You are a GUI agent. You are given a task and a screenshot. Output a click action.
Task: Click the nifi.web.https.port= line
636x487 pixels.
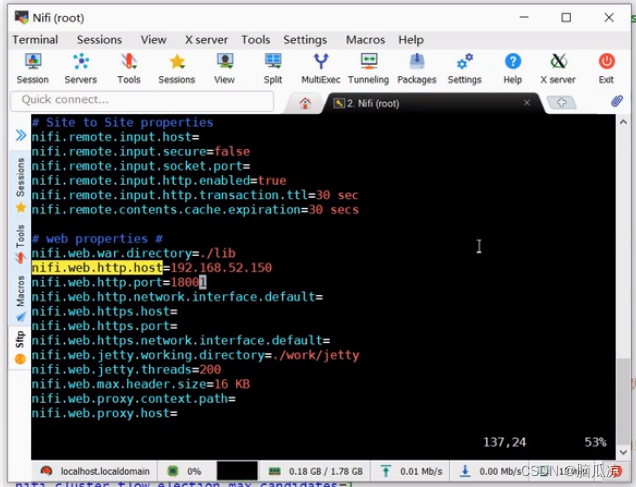(x=105, y=326)
